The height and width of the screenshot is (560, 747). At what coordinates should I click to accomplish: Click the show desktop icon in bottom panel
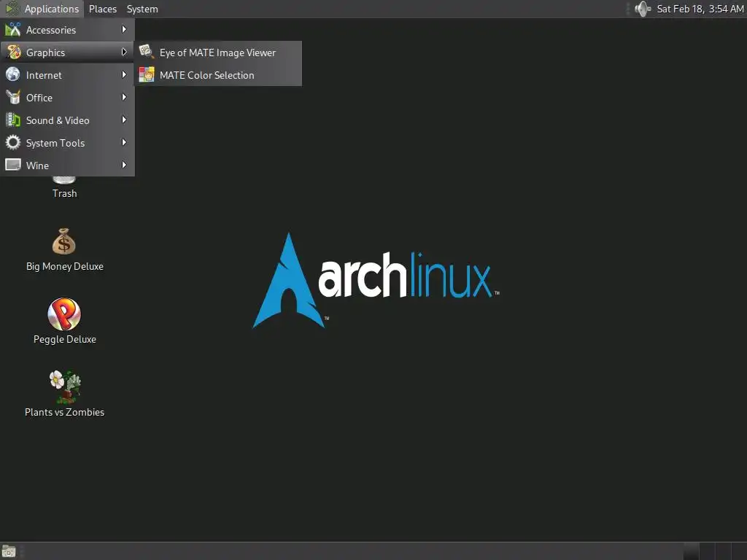click(9, 551)
